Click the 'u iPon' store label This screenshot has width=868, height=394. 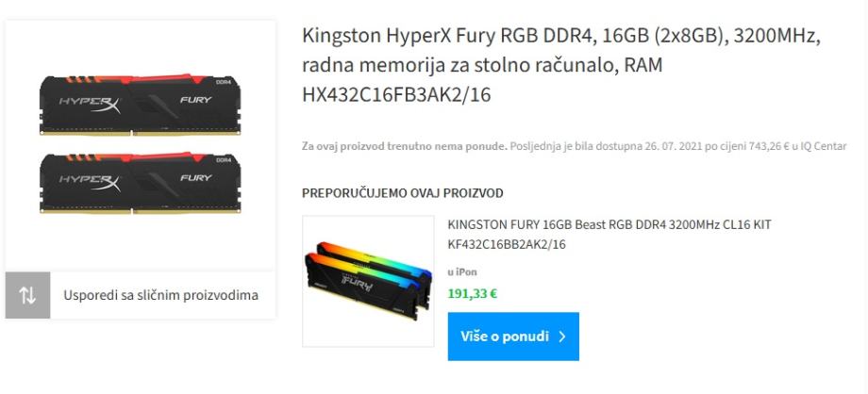[462, 272]
